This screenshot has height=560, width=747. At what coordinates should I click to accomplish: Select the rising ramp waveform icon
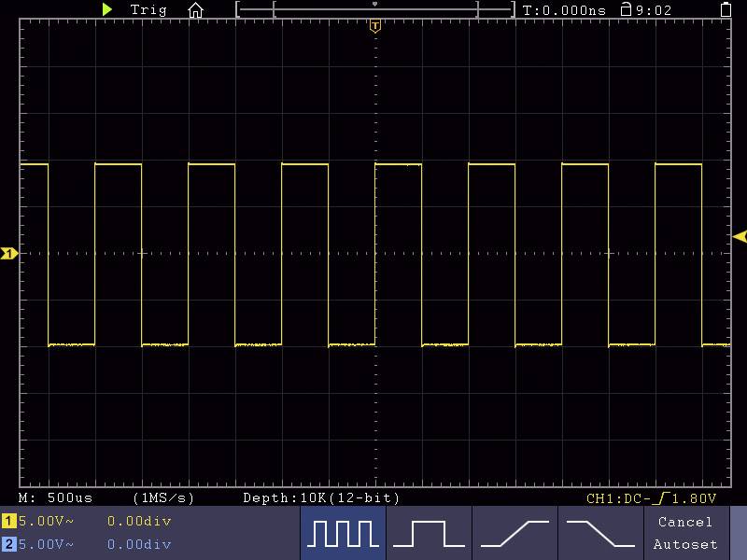(x=514, y=532)
